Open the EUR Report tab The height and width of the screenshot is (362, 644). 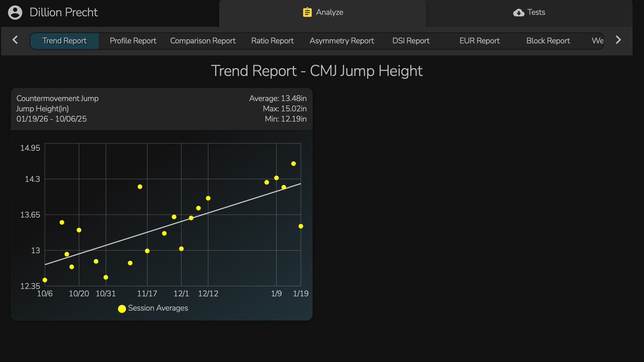tap(480, 41)
